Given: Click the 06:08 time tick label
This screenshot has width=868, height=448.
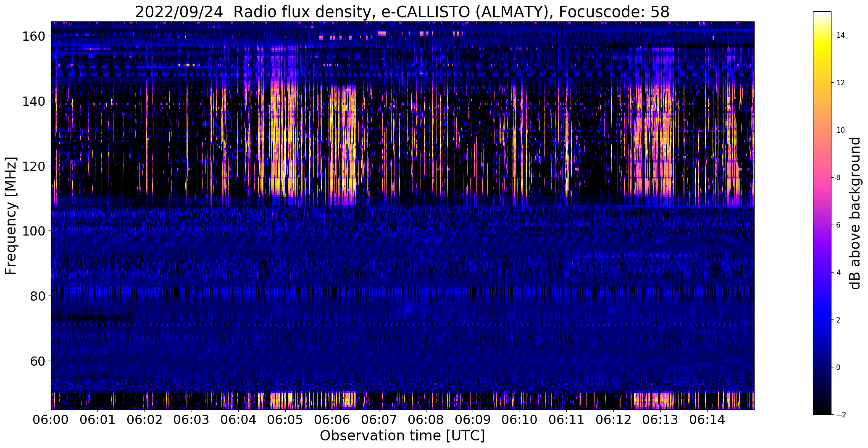Looking at the screenshot, I should (x=426, y=419).
